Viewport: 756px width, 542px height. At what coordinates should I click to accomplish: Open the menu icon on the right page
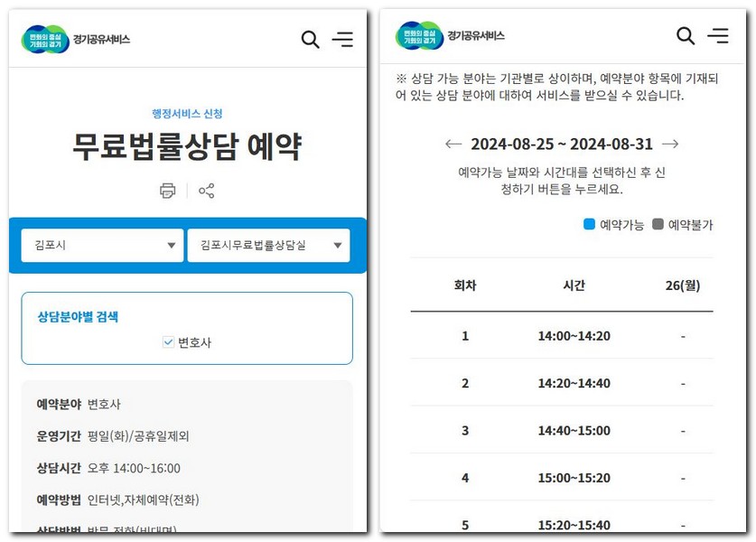point(717,36)
